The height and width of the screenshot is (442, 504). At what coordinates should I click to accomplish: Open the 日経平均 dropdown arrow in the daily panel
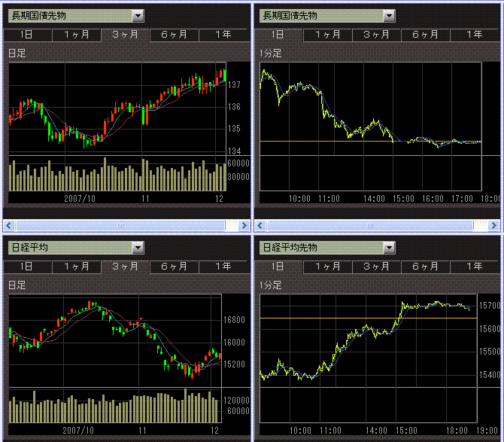click(x=137, y=247)
